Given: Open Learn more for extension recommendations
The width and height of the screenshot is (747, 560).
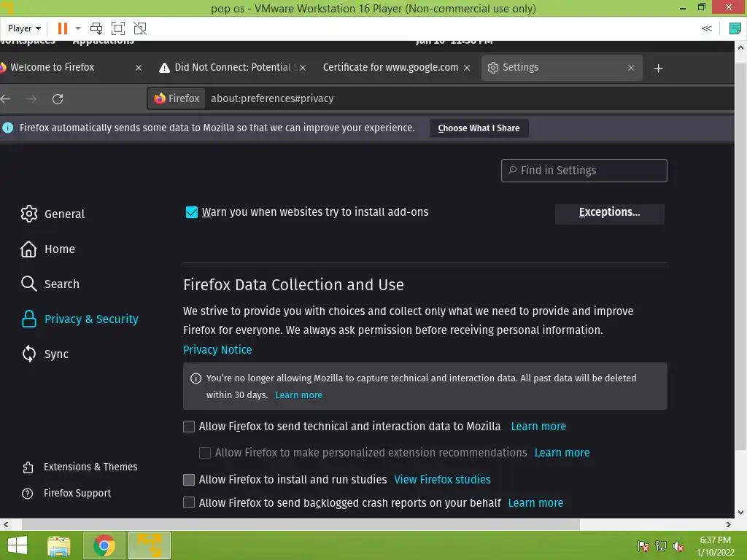Looking at the screenshot, I should (x=562, y=452).
